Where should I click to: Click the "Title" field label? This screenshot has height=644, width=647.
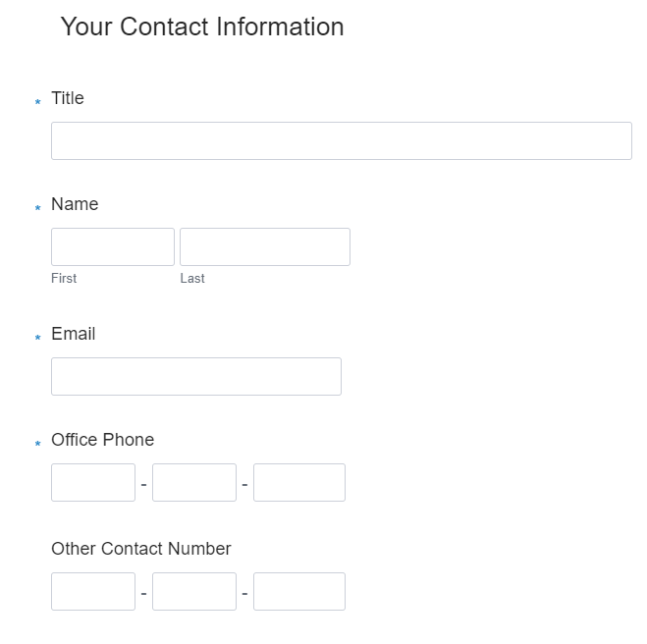tap(68, 98)
